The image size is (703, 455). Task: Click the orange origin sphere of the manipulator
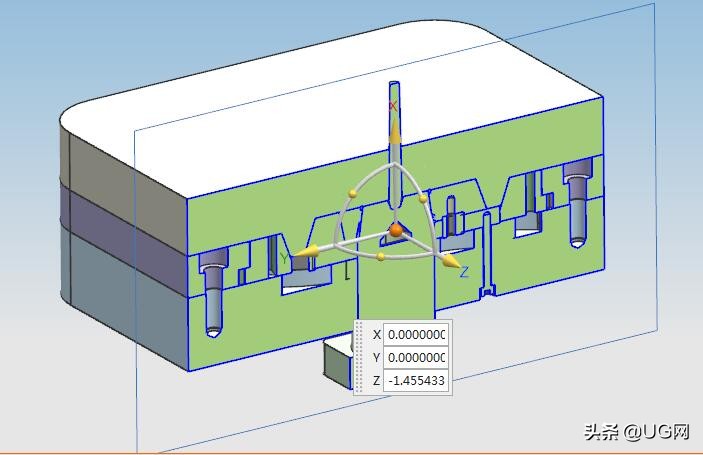[395, 230]
